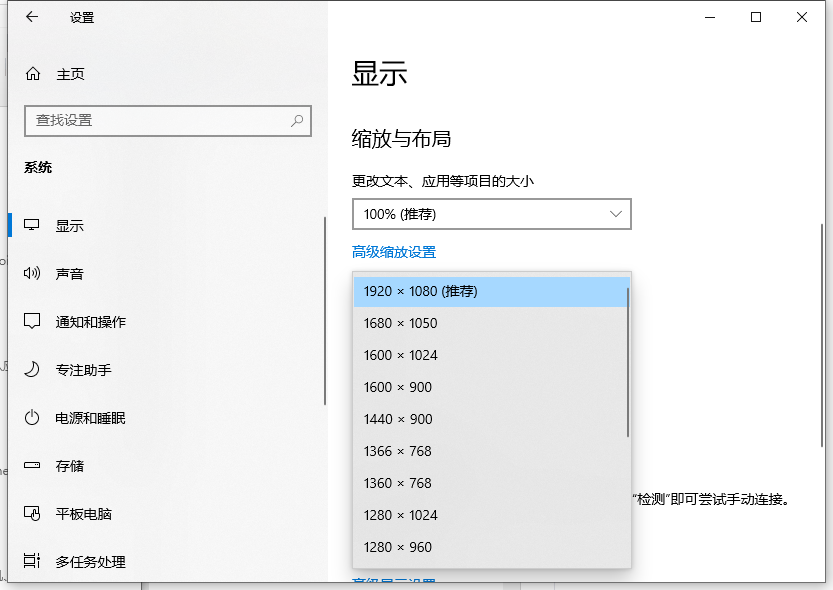Click the 存储 storage drive icon
The image size is (833, 590).
tap(31, 466)
